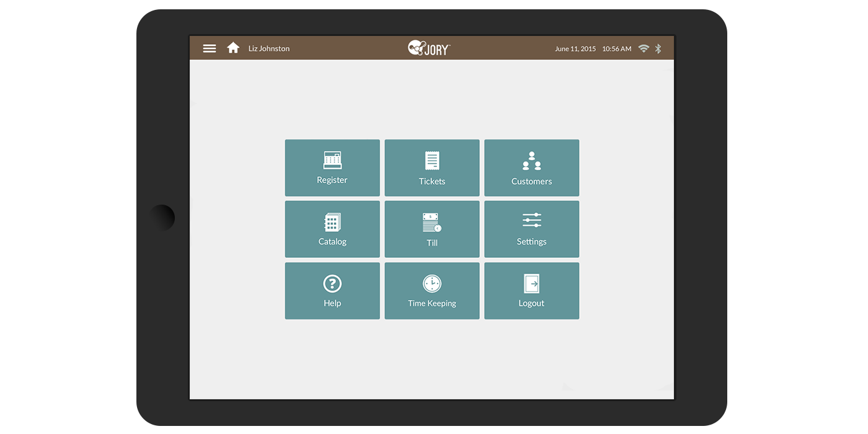Image resolution: width=868 pixels, height=434 pixels.
Task: Click the date June 11, 2015
Action: [575, 48]
